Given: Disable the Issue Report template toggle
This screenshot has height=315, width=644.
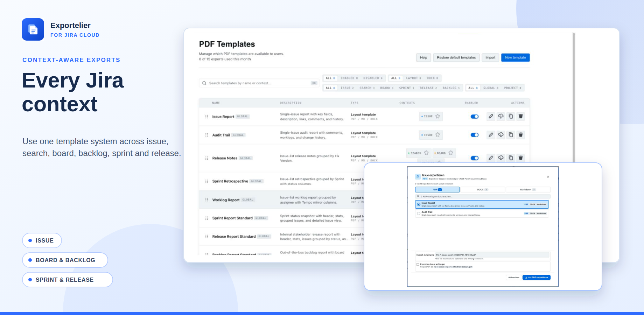Looking at the screenshot, I should click(x=475, y=117).
